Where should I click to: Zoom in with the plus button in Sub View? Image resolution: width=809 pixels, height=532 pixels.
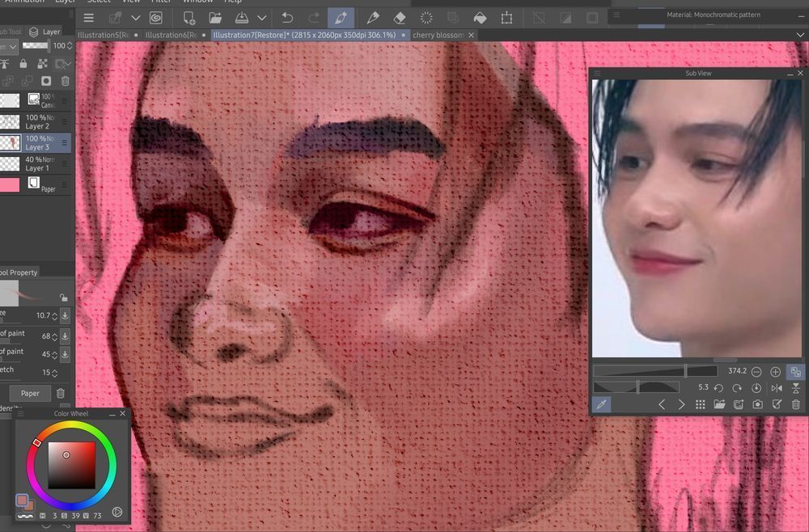click(x=775, y=371)
